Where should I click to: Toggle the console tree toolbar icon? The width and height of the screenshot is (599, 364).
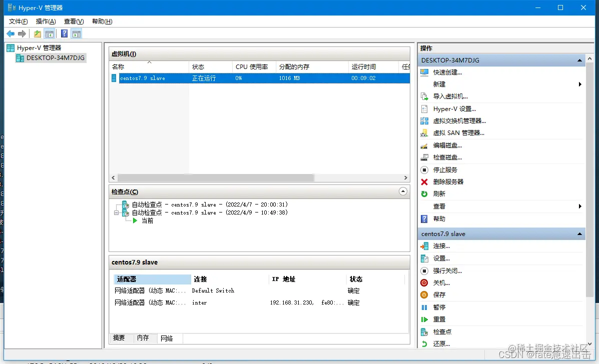tap(50, 34)
